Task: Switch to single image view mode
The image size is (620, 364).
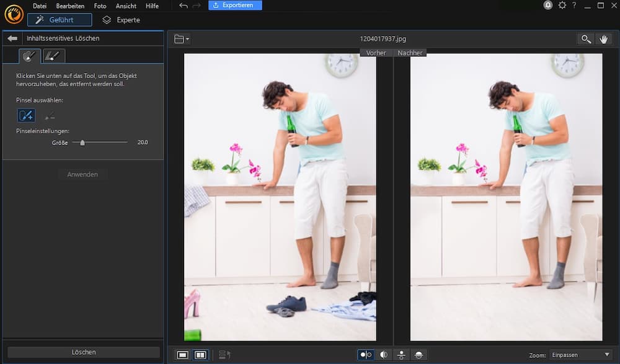Action: click(183, 353)
